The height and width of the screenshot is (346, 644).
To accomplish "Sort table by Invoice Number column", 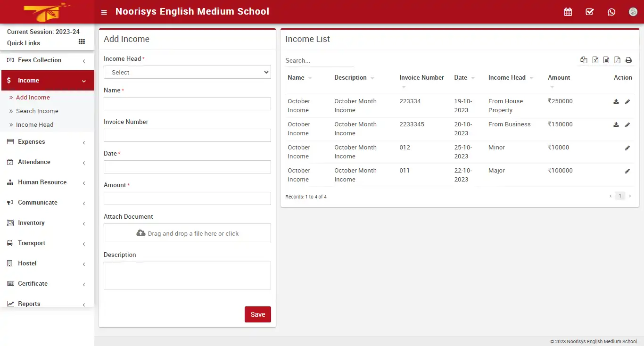I will point(421,77).
